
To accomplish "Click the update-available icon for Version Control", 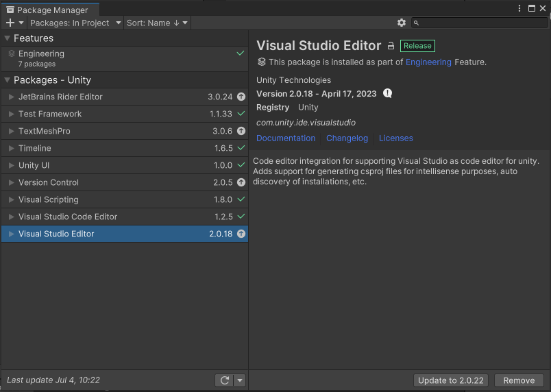I will click(241, 182).
